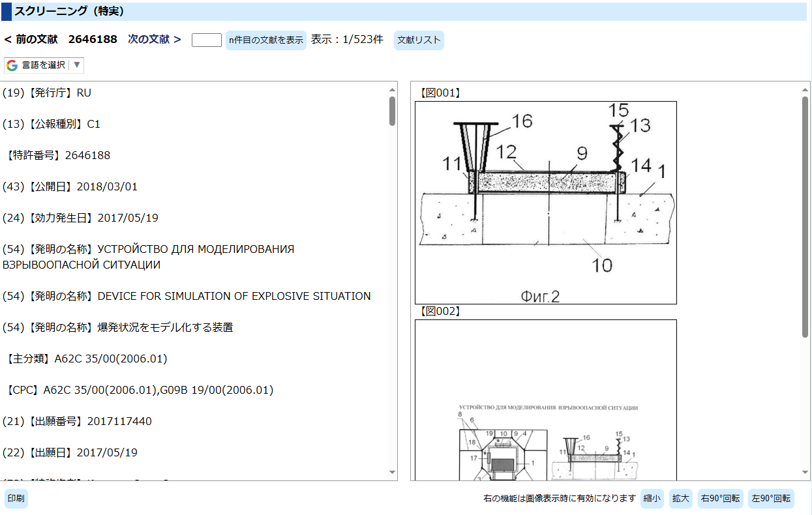
Task: Select the 図001 figure drawing
Action: pos(546,202)
